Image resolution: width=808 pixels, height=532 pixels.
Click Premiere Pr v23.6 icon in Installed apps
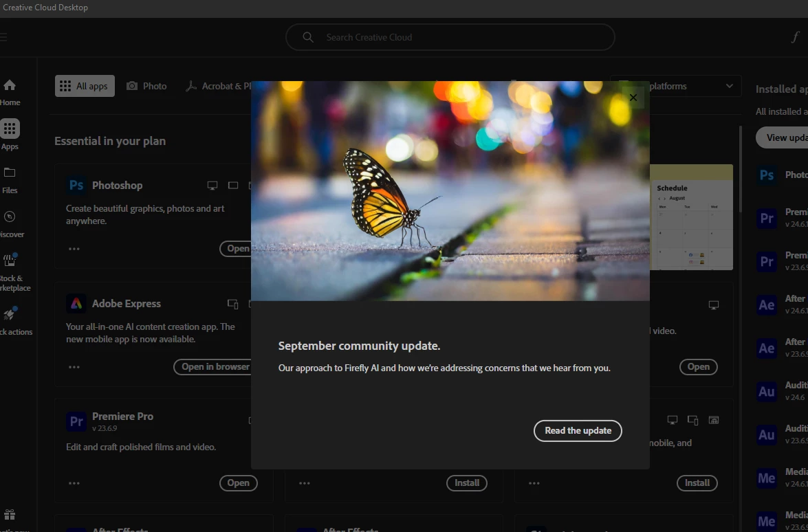pos(766,262)
